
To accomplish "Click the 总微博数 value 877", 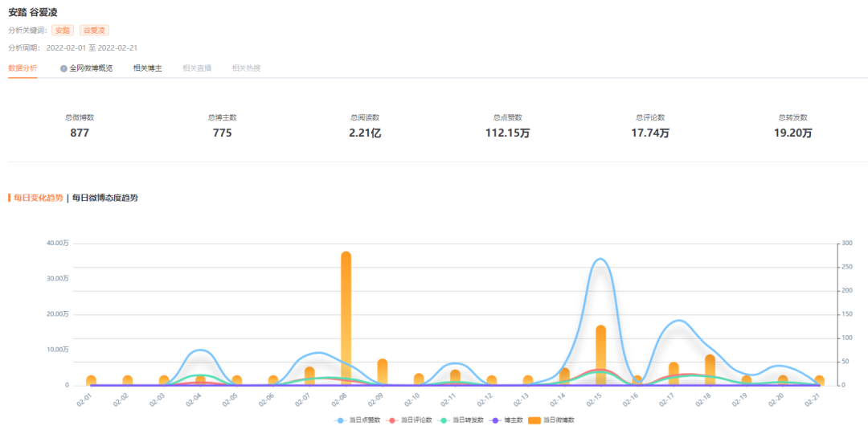I will [x=80, y=133].
